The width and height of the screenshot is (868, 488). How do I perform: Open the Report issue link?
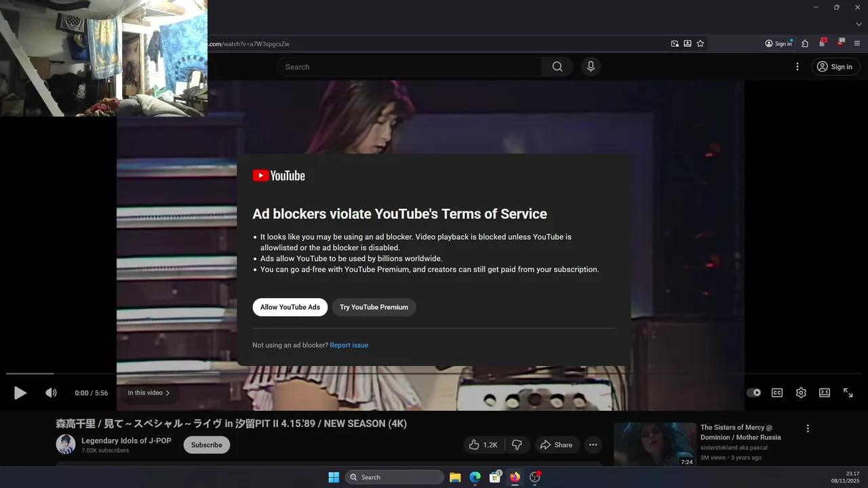click(x=349, y=345)
